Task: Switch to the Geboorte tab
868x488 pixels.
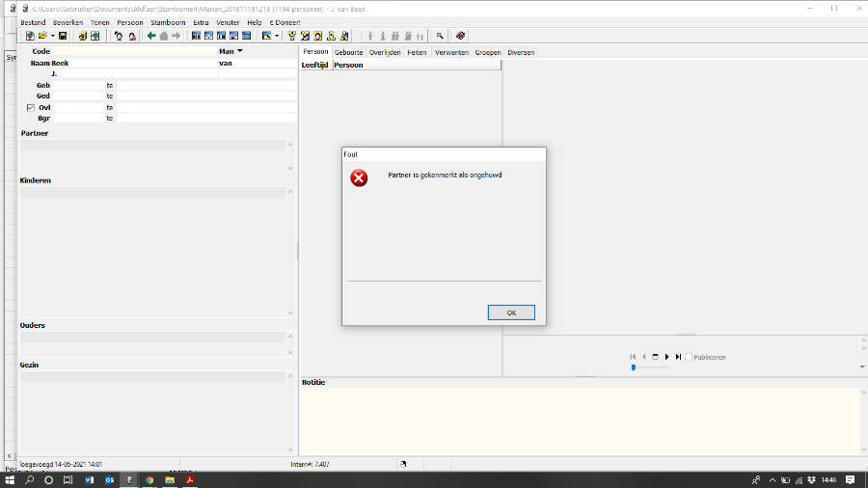Action: [349, 52]
